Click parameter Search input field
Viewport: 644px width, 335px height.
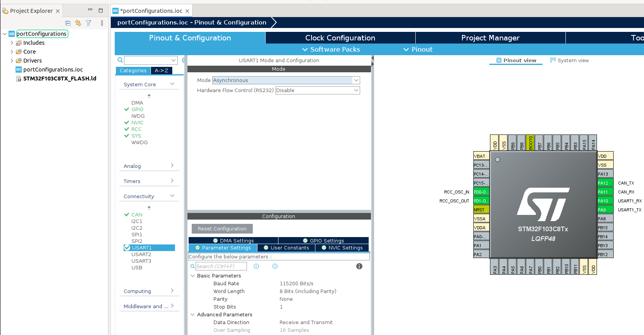tap(221, 266)
